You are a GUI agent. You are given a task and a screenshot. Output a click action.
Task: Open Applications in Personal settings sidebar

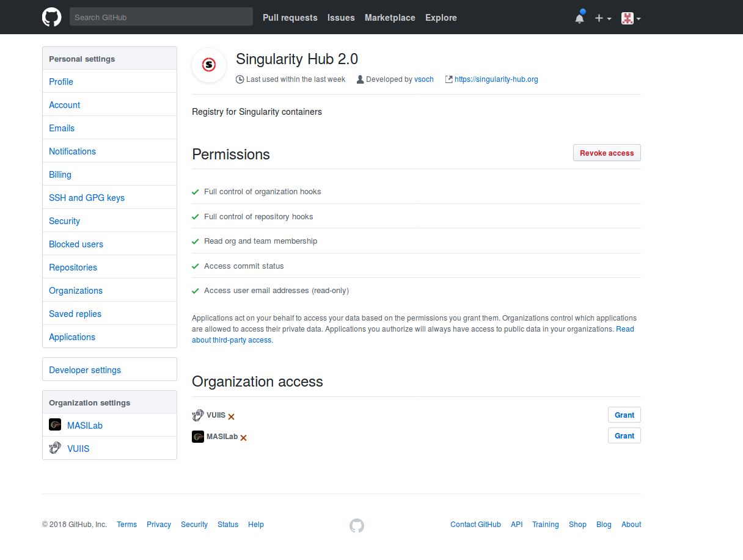point(71,336)
